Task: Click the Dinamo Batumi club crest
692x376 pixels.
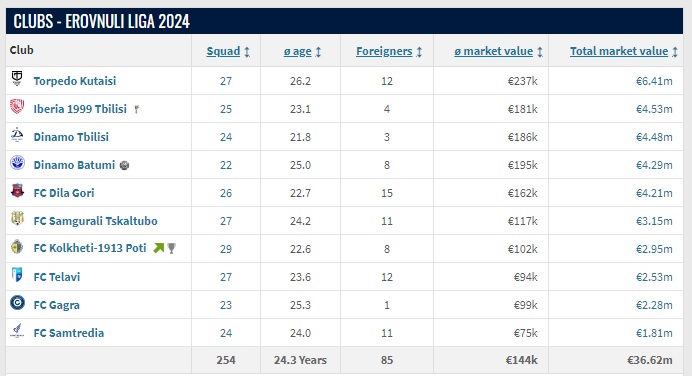Action: pos(17,162)
